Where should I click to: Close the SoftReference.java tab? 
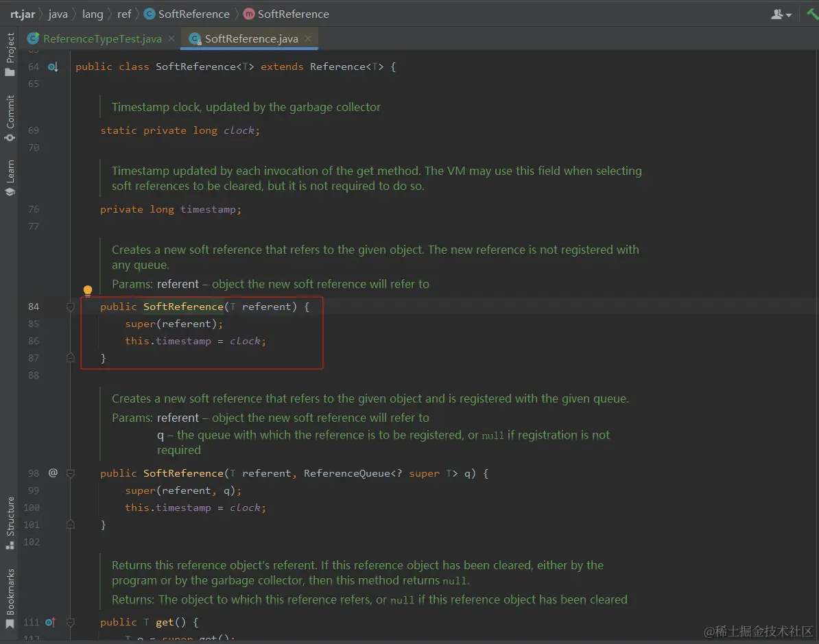pos(308,38)
